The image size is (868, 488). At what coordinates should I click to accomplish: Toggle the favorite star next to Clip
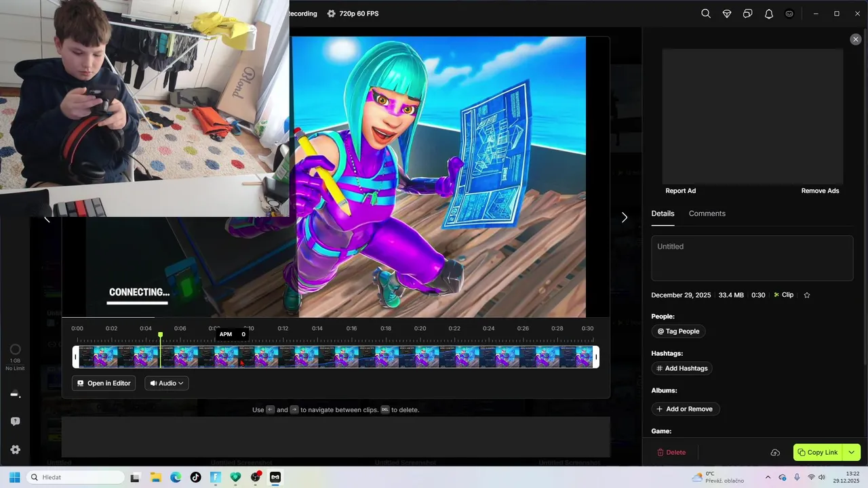[x=807, y=295]
